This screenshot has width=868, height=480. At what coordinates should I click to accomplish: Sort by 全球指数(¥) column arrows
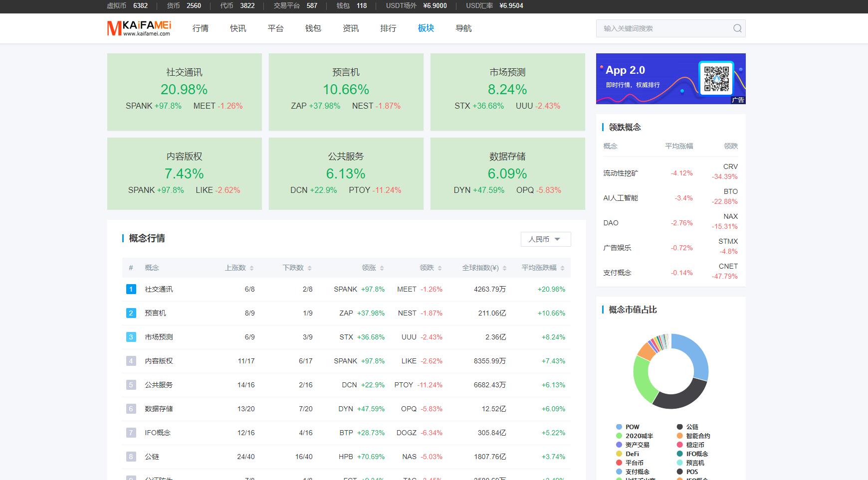504,268
